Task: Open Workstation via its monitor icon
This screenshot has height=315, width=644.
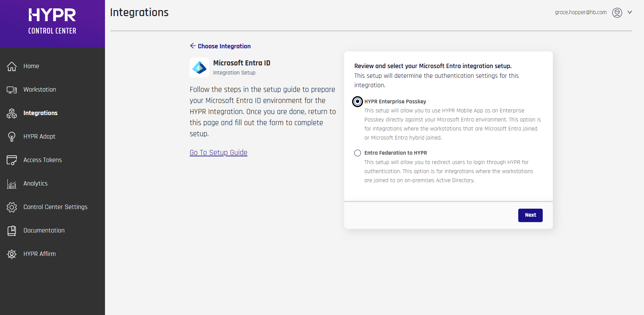Action: click(12, 90)
